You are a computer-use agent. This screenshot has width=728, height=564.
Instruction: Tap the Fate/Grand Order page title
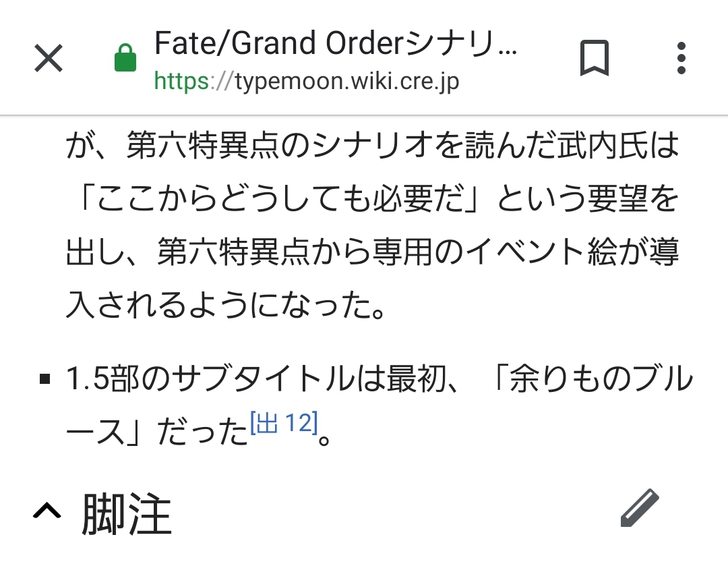(336, 44)
